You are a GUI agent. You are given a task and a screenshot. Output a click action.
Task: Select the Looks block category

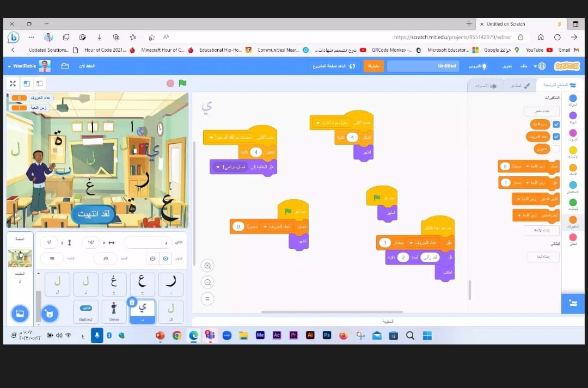click(573, 118)
